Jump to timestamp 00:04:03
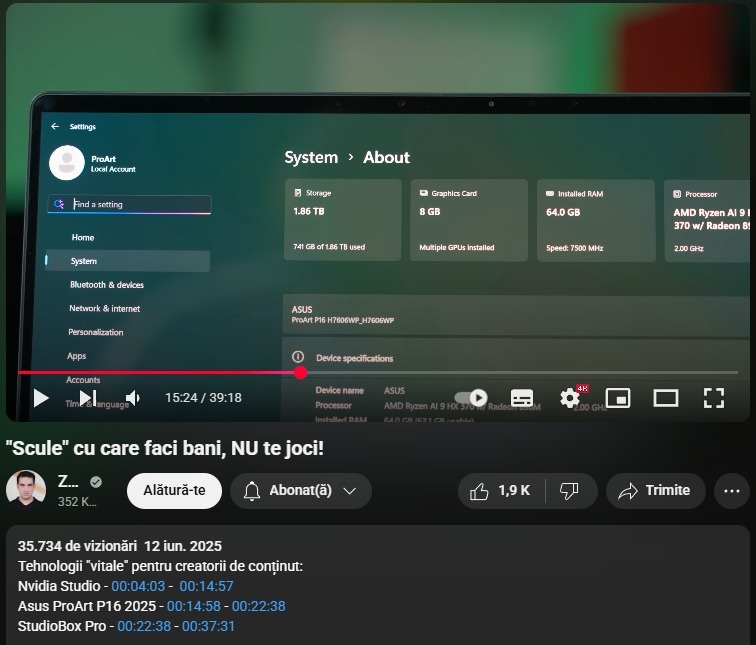Image resolution: width=756 pixels, height=645 pixels. pyautogui.click(x=138, y=586)
